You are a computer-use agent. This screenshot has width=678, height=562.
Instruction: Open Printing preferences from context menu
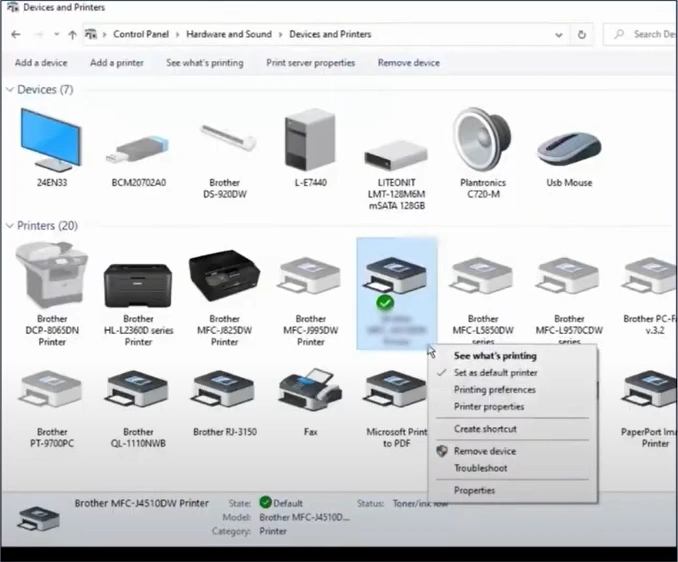[x=494, y=390]
